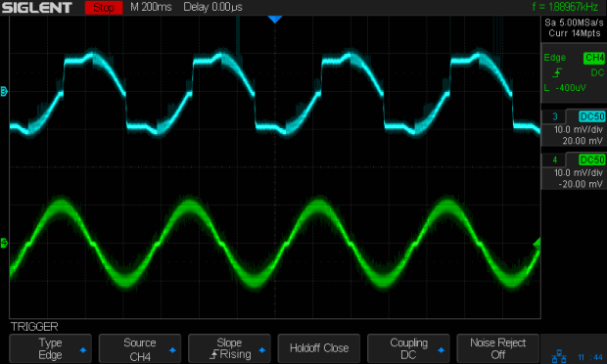Open the Slope Rising menu
Viewport: 607px width, 364px height.
point(229,348)
